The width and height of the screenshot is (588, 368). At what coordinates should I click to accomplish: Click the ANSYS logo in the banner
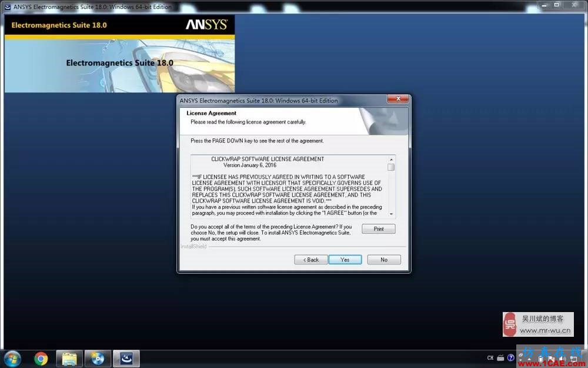click(x=206, y=25)
